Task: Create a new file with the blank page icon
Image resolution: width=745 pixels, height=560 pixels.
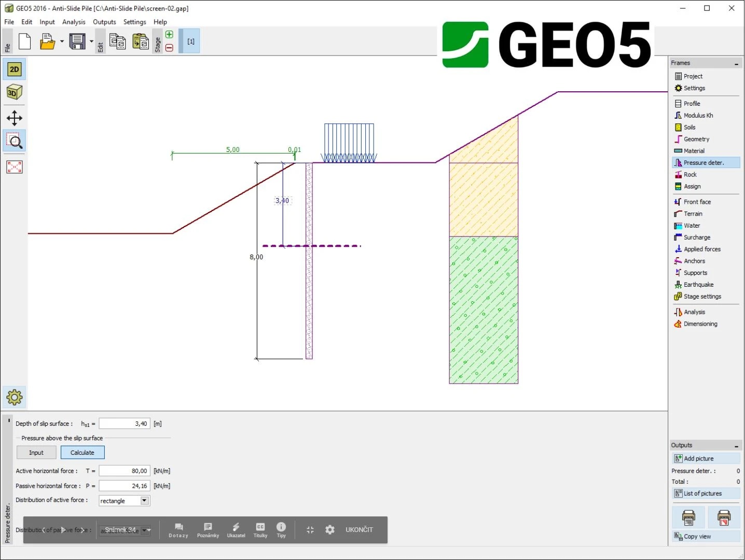Action: 25,41
